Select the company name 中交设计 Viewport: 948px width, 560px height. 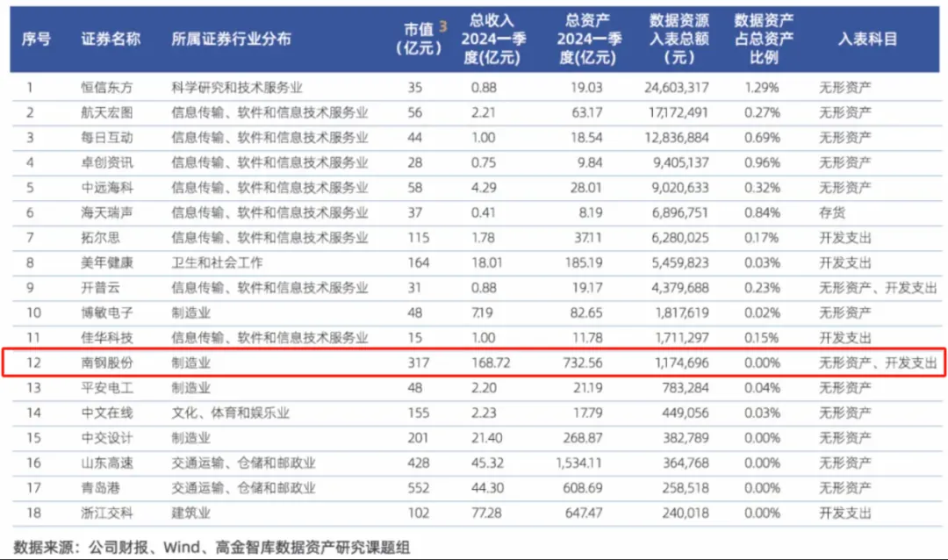(107, 438)
